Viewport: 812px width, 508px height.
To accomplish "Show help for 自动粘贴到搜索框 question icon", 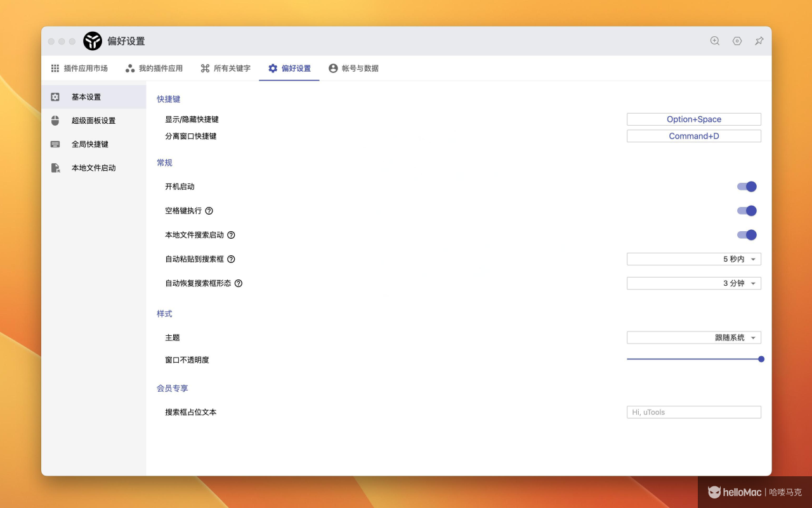I will 231,259.
